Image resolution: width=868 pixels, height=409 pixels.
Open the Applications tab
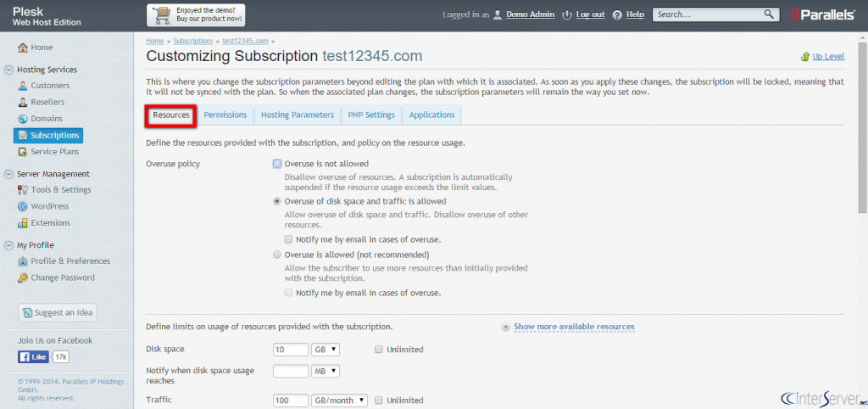(431, 115)
